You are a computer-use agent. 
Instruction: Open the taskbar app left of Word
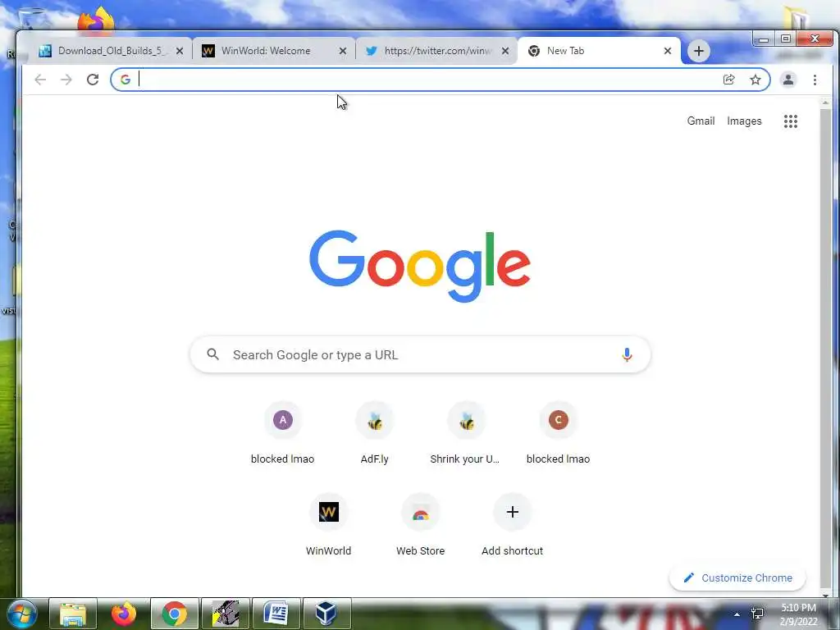click(x=226, y=614)
